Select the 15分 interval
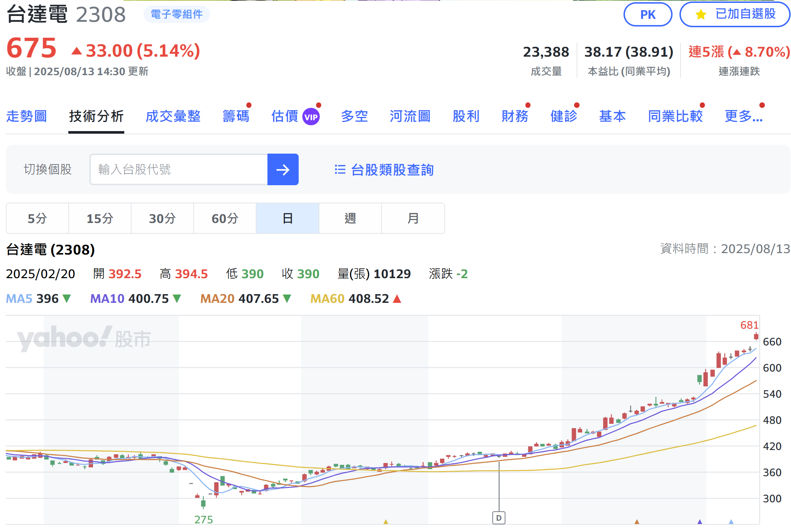 point(100,218)
